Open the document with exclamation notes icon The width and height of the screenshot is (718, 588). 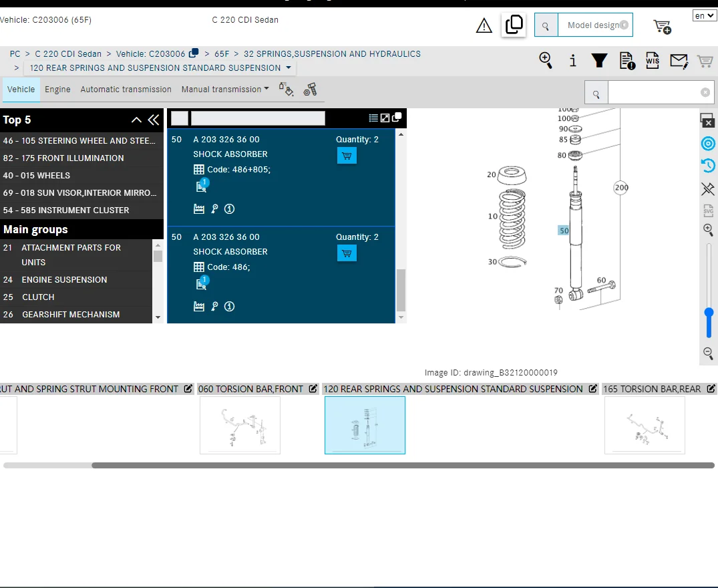tap(627, 61)
